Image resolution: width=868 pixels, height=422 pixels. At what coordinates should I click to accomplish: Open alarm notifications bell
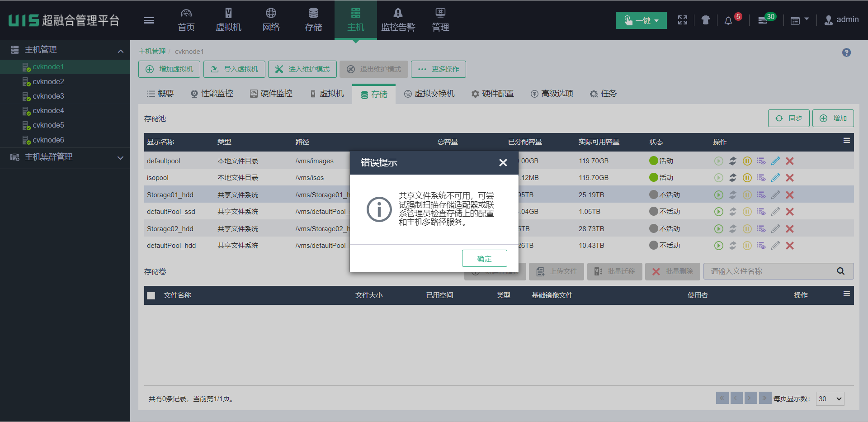[x=728, y=21]
